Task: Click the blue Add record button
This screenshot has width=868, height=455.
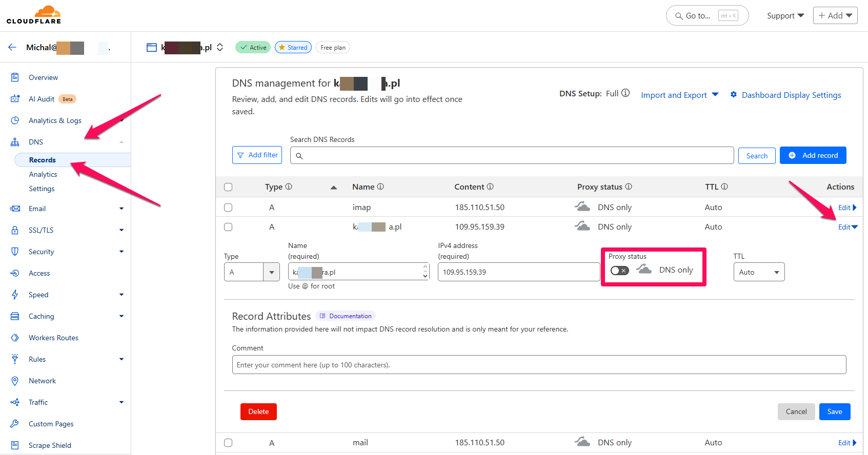Action: tap(813, 155)
